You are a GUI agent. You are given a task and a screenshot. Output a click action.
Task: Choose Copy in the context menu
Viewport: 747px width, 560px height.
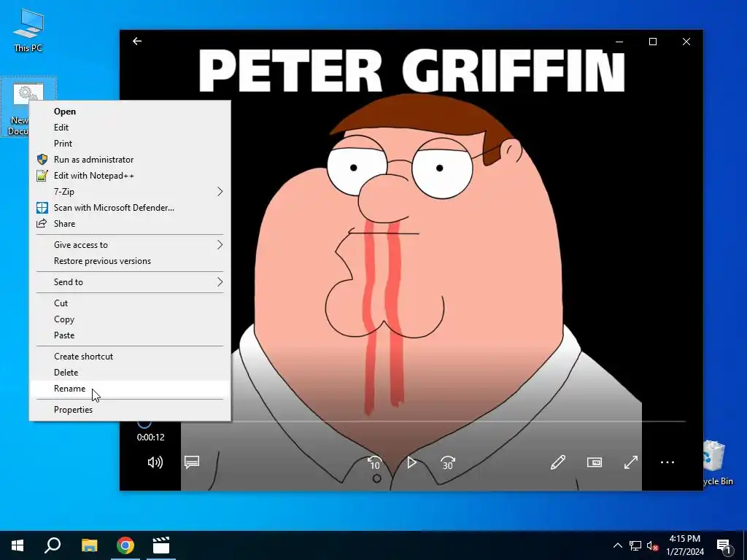(130, 319)
